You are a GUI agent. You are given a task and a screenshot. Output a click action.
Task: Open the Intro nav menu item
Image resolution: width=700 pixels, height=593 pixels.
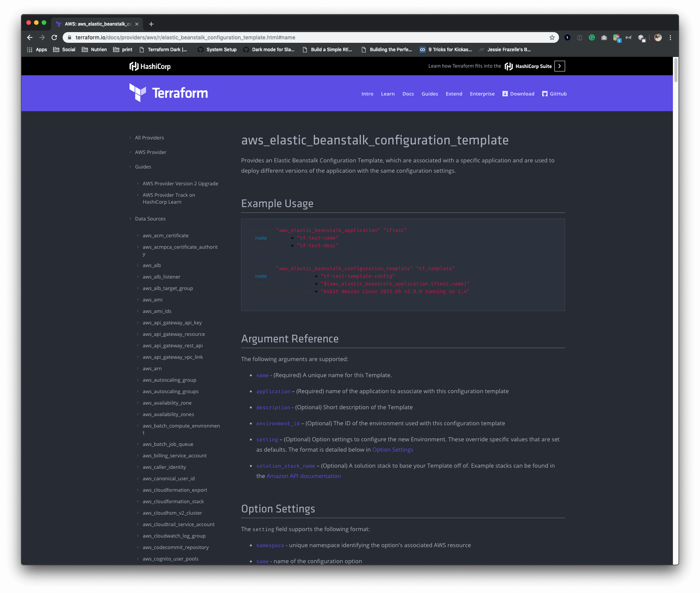tap(367, 94)
